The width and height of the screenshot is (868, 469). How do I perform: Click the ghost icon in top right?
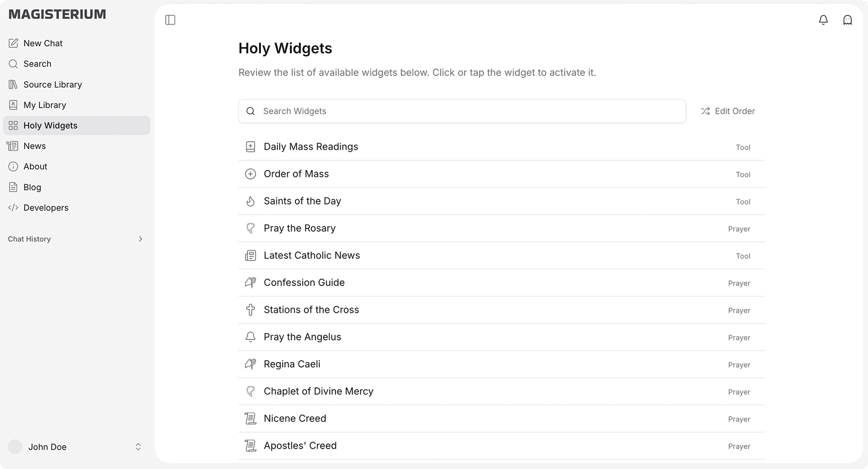(847, 20)
